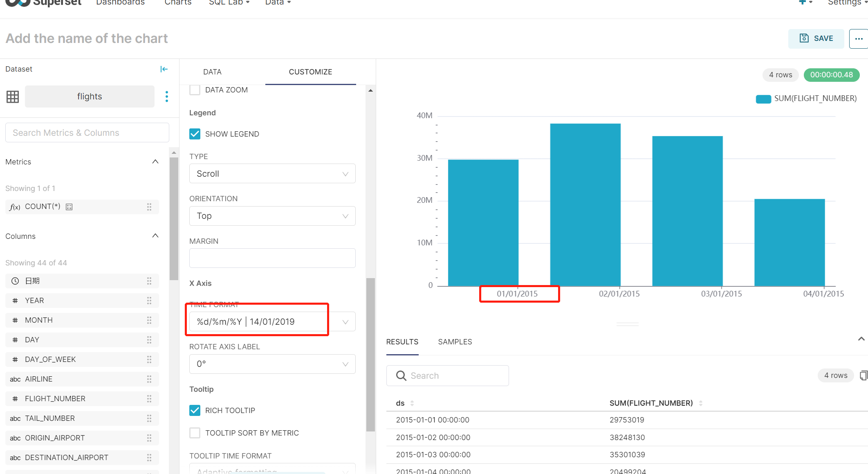868x474 pixels.
Task: Click the Search Metrics & Columns field
Action: (x=87, y=133)
